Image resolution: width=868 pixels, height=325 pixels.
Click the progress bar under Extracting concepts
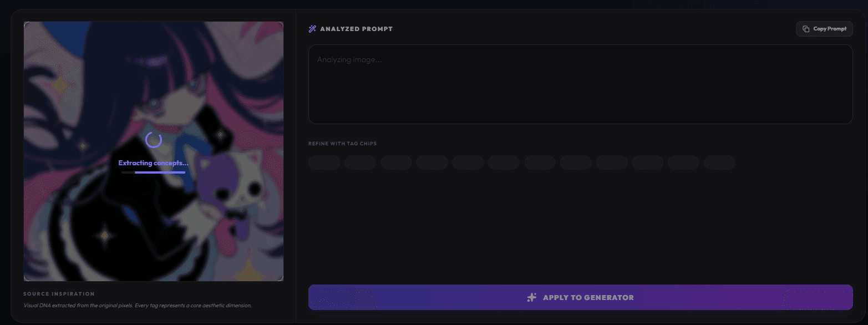click(154, 172)
